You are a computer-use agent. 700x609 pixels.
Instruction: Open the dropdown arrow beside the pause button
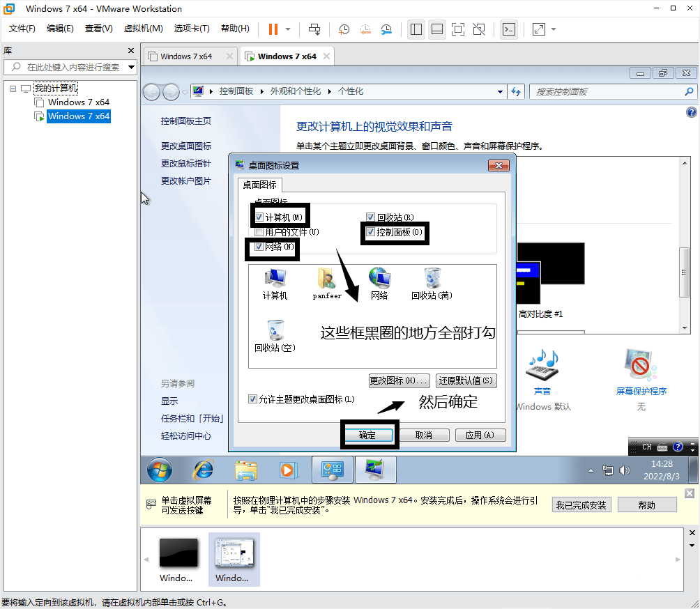click(288, 29)
